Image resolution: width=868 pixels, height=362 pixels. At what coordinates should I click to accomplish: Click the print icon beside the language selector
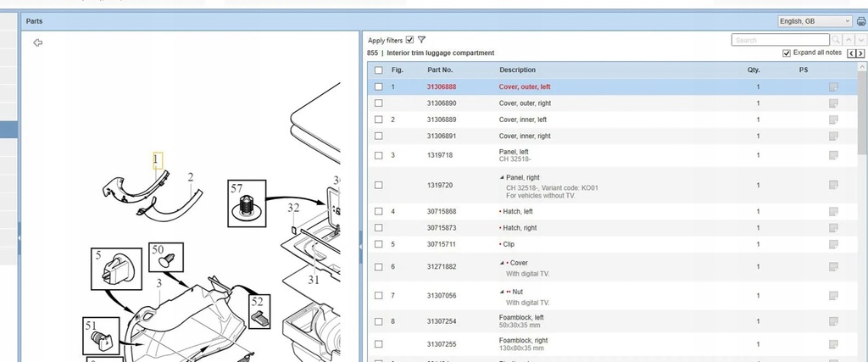point(861,21)
